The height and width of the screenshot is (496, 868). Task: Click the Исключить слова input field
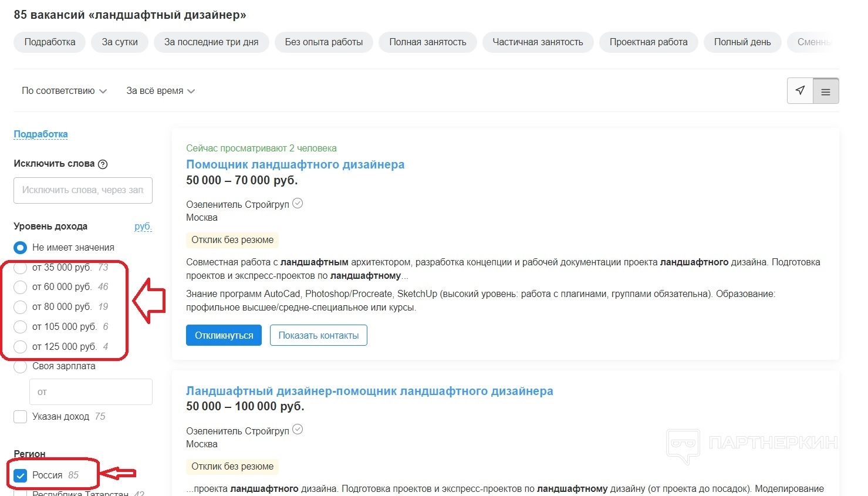point(83,190)
